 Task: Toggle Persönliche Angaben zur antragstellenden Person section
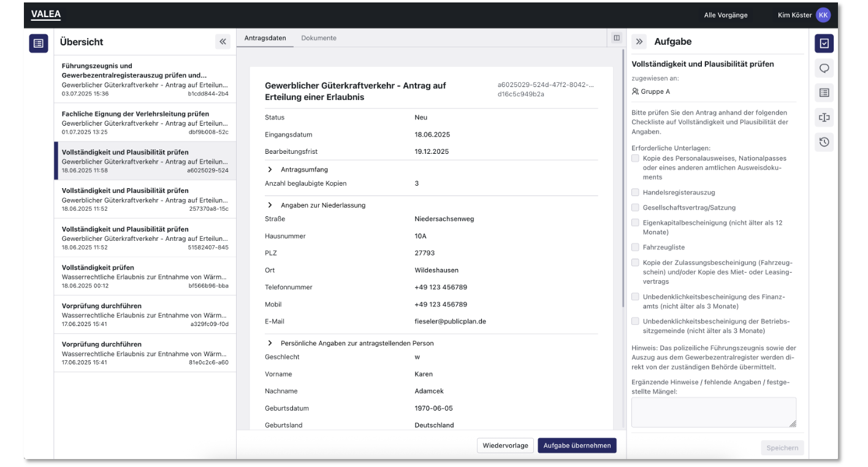[270, 343]
